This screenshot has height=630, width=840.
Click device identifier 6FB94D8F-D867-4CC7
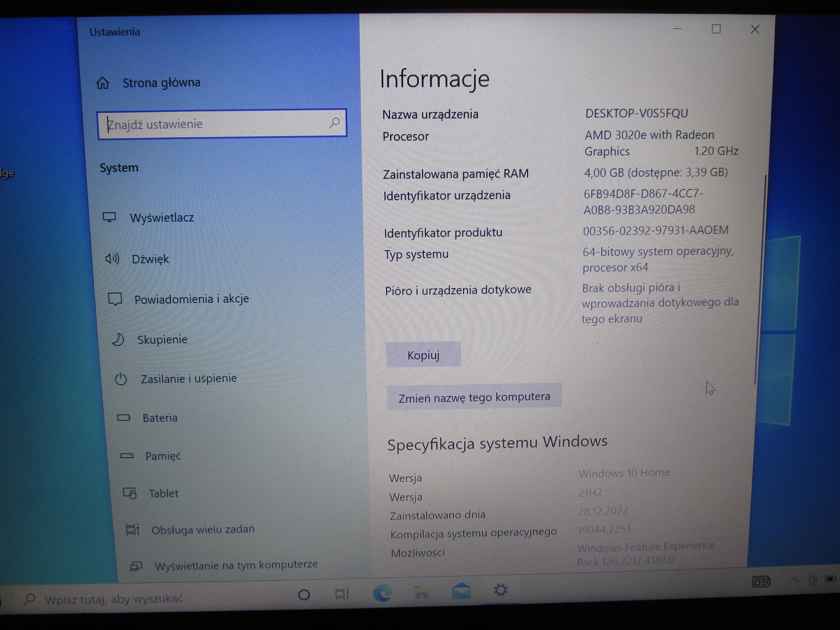(643, 202)
